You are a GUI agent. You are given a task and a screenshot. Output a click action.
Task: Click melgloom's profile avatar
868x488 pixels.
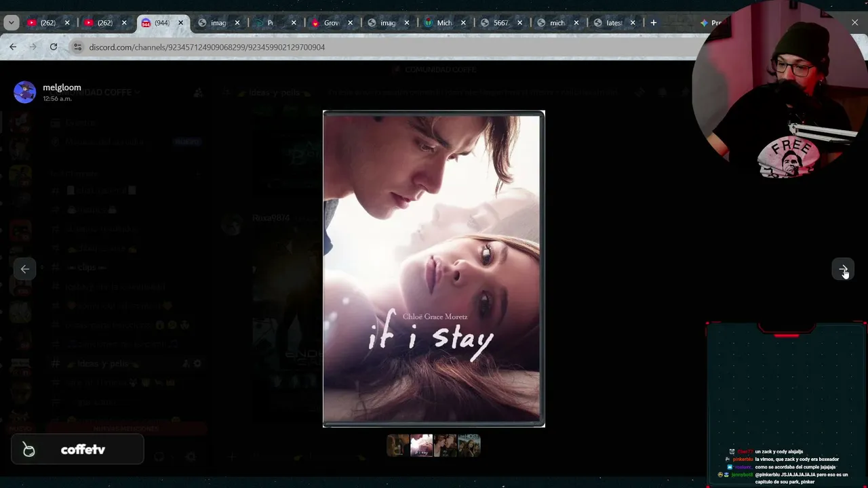[x=25, y=92]
